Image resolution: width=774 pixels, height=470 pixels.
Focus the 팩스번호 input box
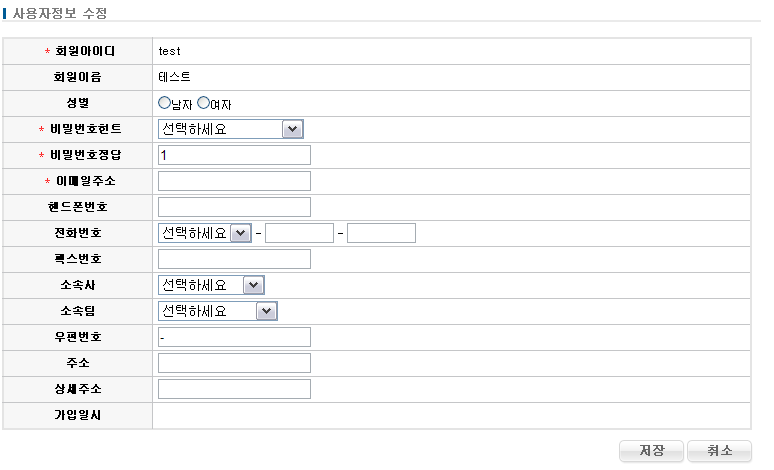pyautogui.click(x=234, y=259)
